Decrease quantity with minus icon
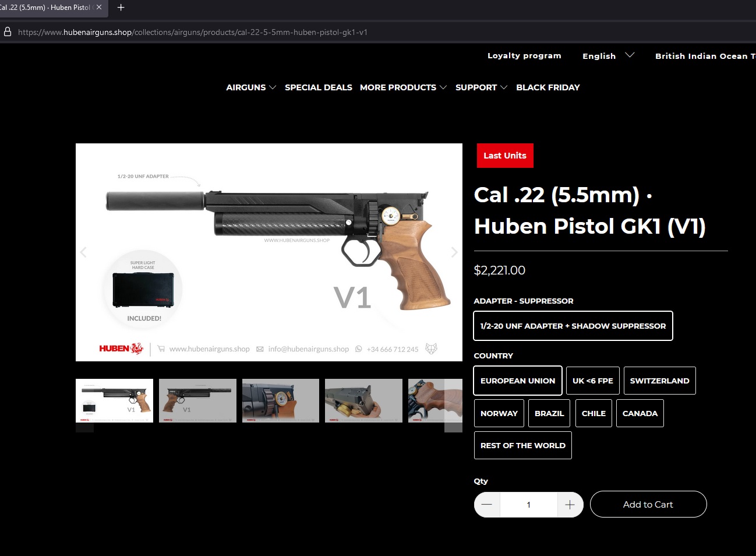756x556 pixels. [x=487, y=505]
